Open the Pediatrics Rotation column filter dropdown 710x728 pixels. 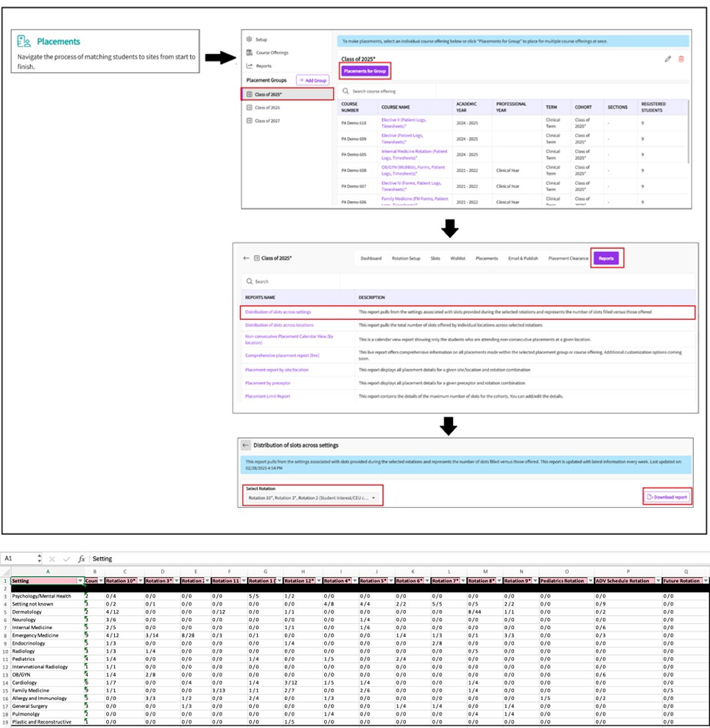588,581
